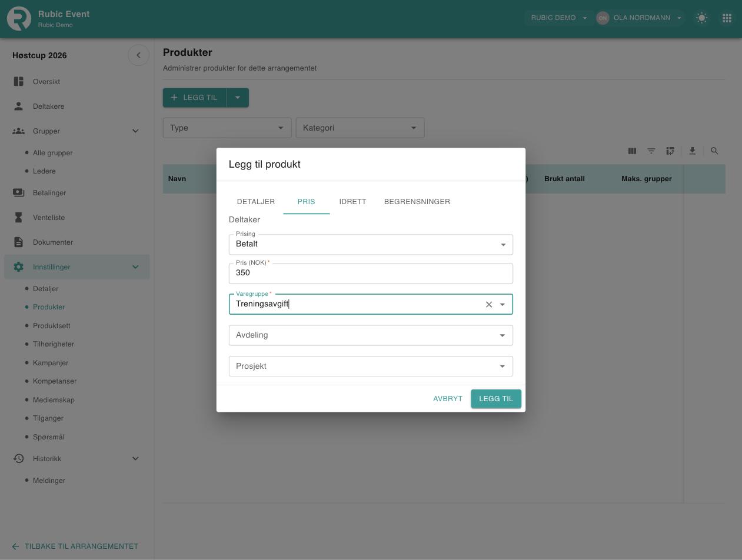Switch to the Idrett tab

(353, 202)
